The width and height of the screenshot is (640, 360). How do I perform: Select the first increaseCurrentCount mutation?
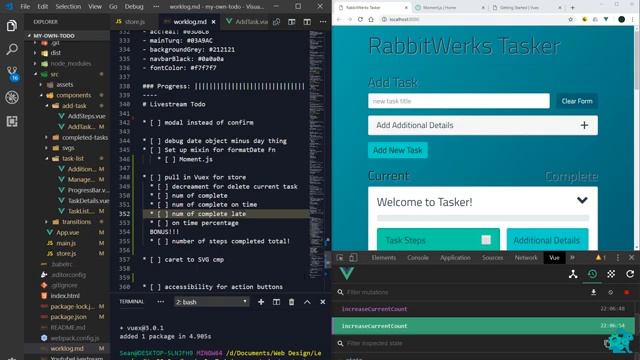pos(484,309)
